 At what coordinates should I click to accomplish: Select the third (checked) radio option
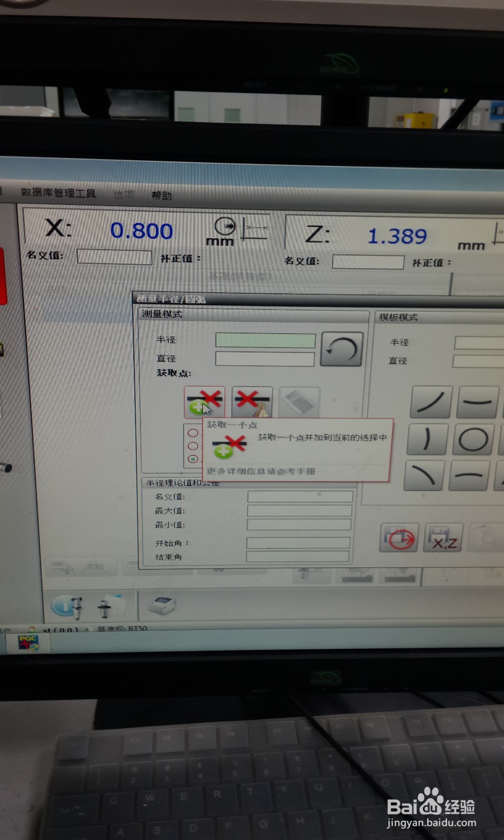(x=193, y=459)
